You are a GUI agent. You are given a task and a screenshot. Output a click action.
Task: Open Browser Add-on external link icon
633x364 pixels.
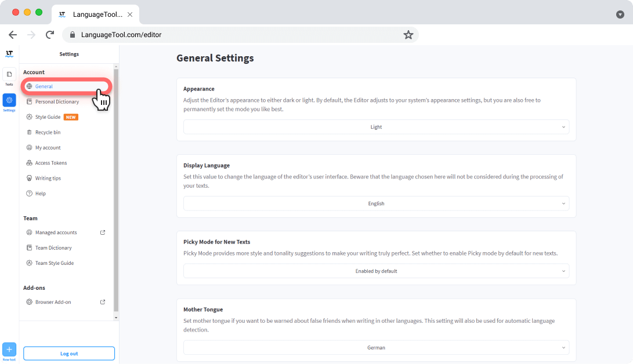click(x=103, y=302)
